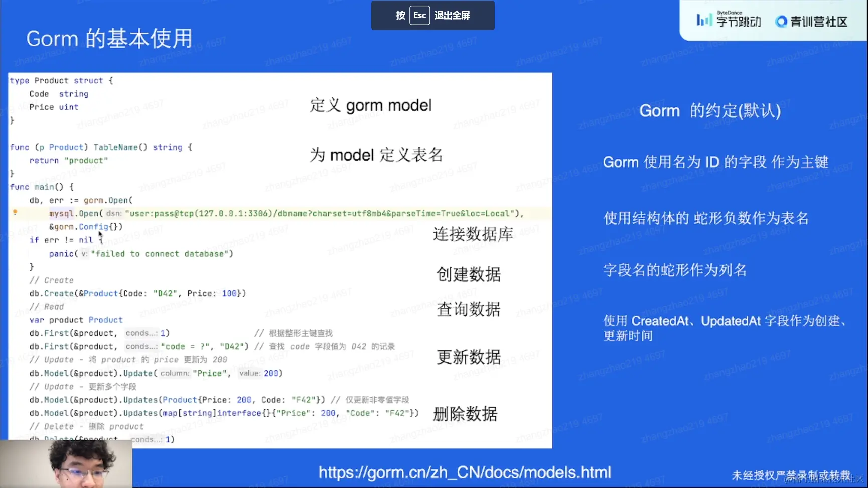Click the code line "type Product struct {"
Image resolution: width=868 pixels, height=488 pixels.
(61, 81)
